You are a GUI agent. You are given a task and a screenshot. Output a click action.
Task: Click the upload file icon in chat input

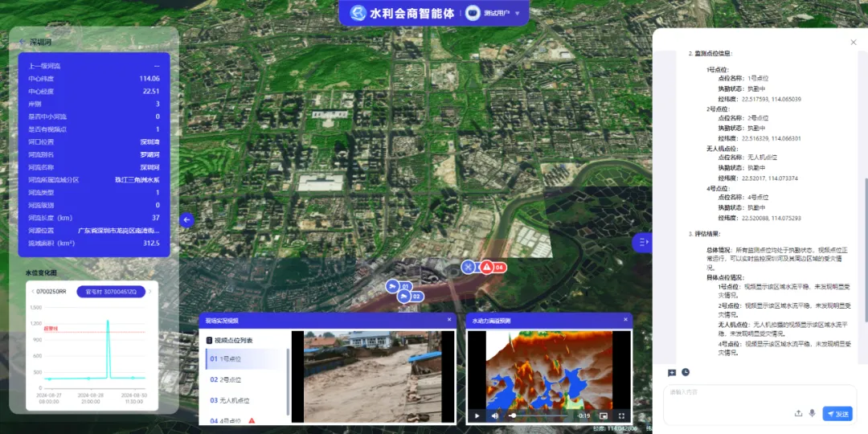[798, 413]
